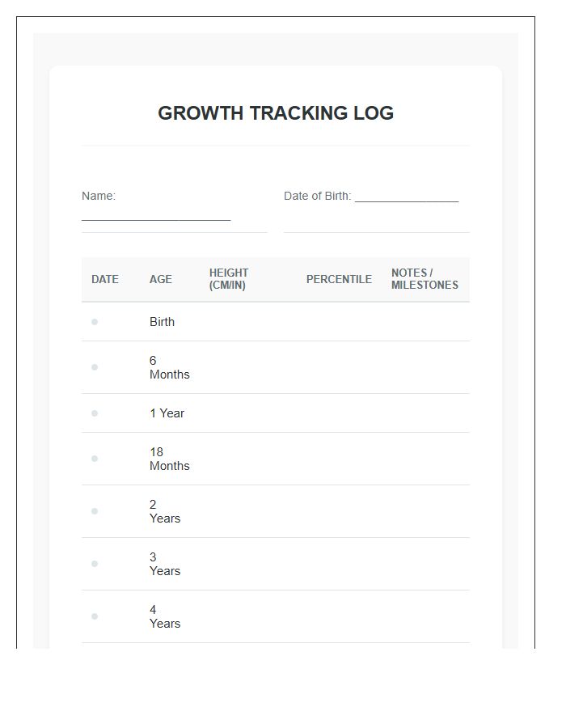Click the date dot in 6 Months row

(95, 367)
